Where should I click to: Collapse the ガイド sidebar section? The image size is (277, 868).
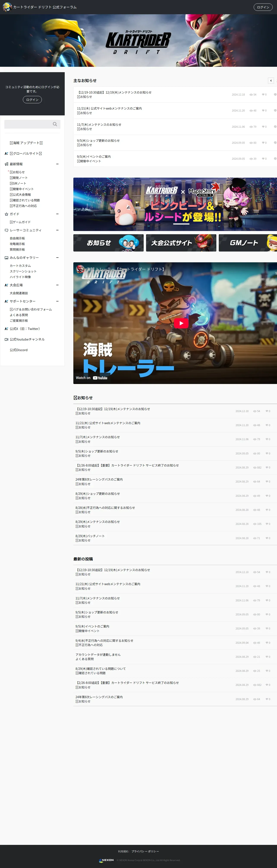58,214
